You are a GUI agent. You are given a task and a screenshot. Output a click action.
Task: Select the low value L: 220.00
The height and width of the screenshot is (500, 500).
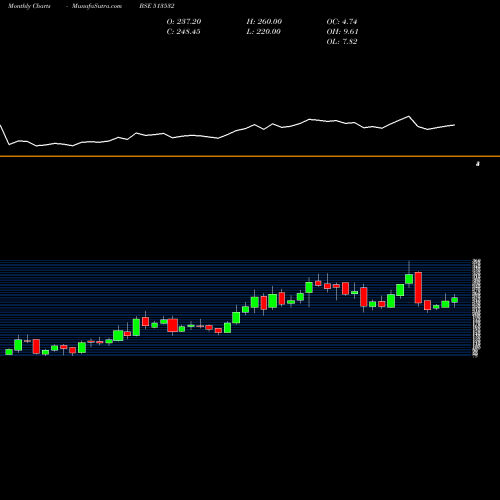263,32
